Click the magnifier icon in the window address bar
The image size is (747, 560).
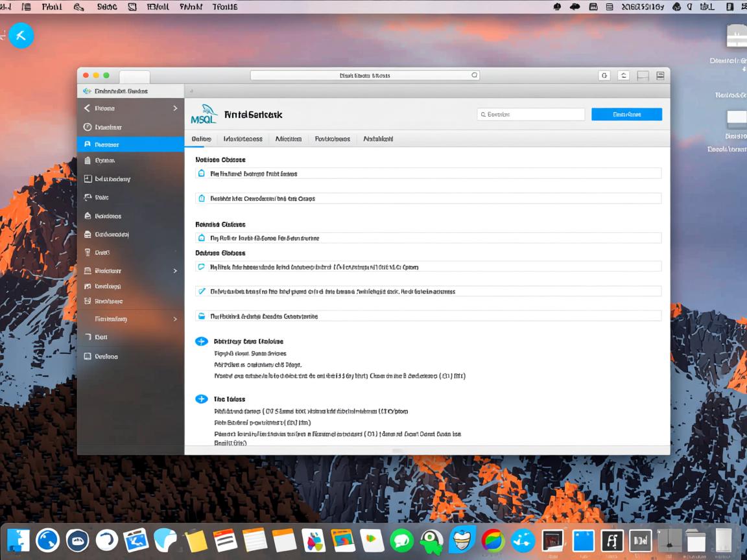pyautogui.click(x=474, y=75)
